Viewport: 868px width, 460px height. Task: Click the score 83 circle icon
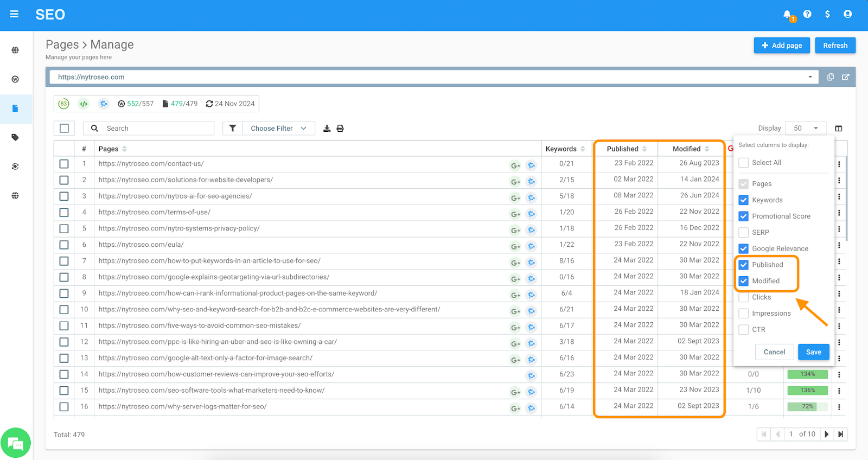click(x=64, y=104)
